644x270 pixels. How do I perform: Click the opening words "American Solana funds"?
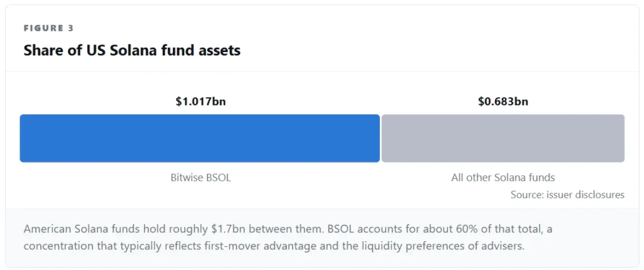(73, 229)
